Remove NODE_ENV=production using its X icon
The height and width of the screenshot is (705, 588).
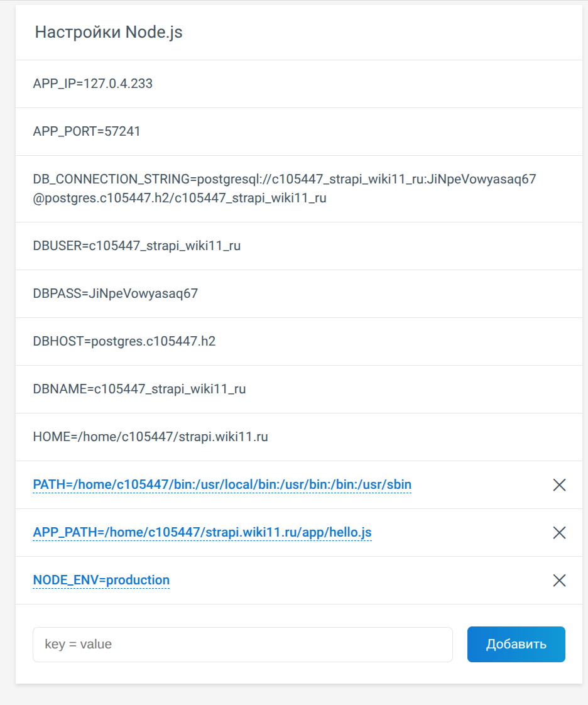[x=559, y=581]
